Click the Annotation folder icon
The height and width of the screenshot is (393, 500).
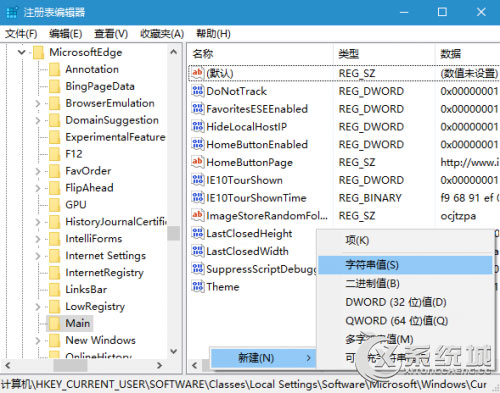coord(54,69)
